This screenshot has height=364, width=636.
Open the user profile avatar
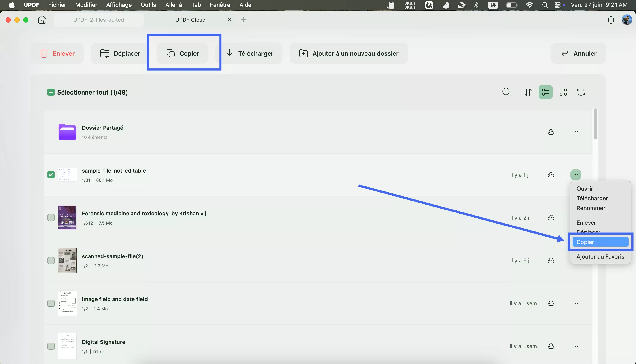coord(627,20)
